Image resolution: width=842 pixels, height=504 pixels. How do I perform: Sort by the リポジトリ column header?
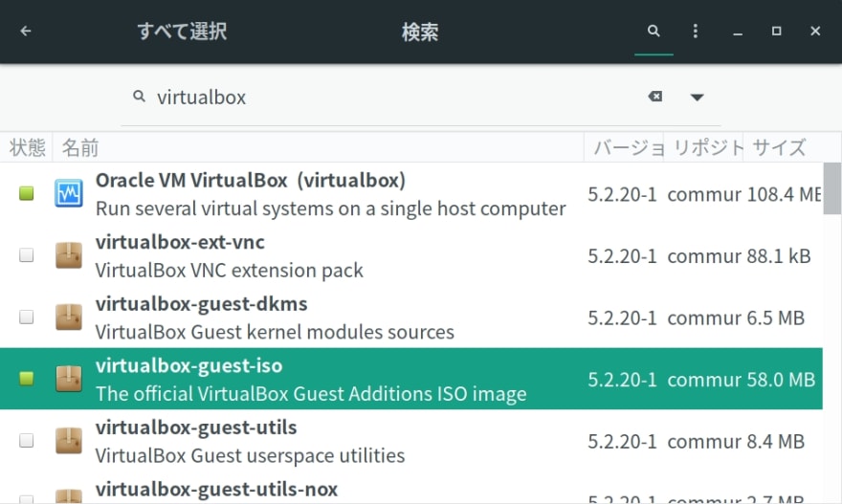(x=703, y=147)
